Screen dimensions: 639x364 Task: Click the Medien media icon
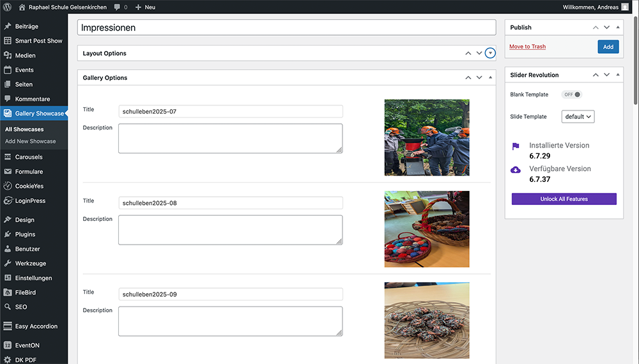[x=7, y=56]
